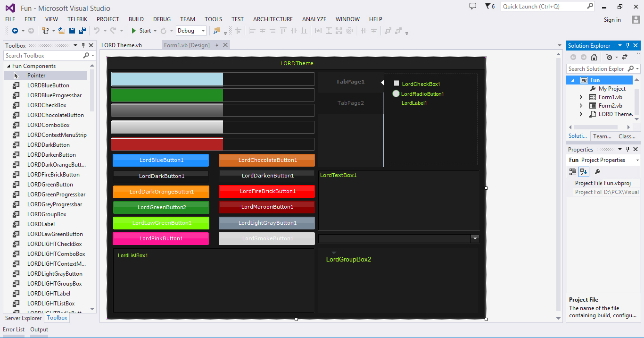This screenshot has width=644, height=338.
Task: Switch to the LORD Theme.vb tab
Action: tap(122, 45)
